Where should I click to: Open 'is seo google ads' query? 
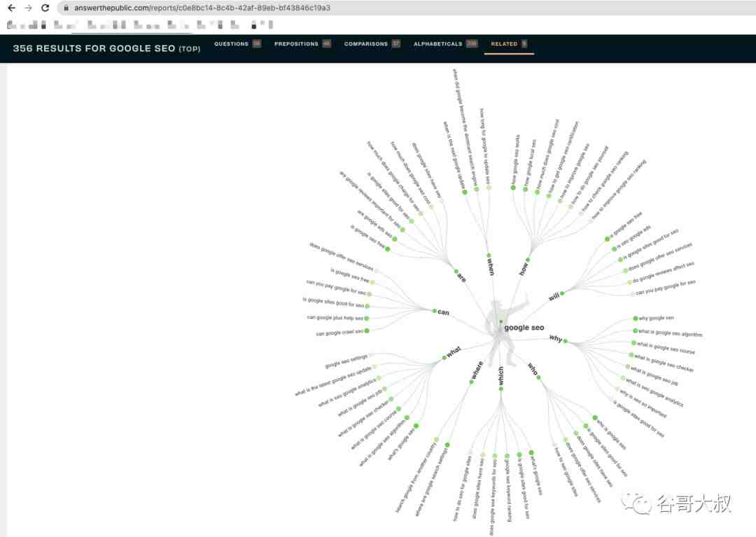click(x=633, y=237)
